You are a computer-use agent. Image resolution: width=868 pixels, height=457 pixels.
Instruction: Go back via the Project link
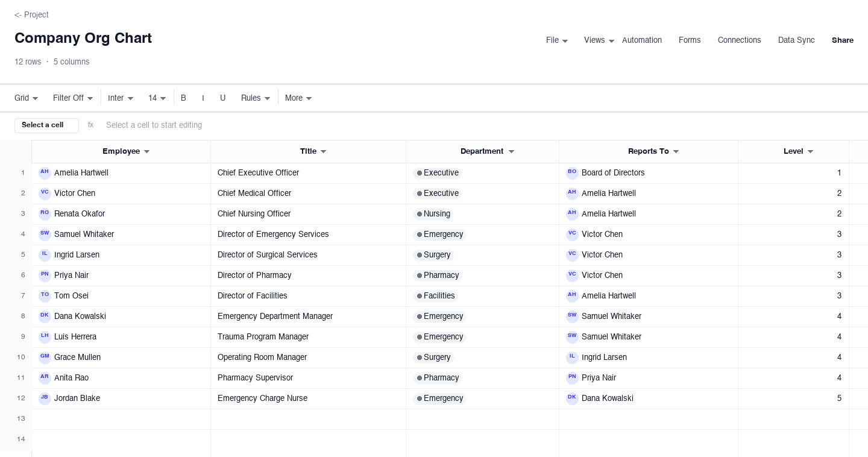point(31,14)
